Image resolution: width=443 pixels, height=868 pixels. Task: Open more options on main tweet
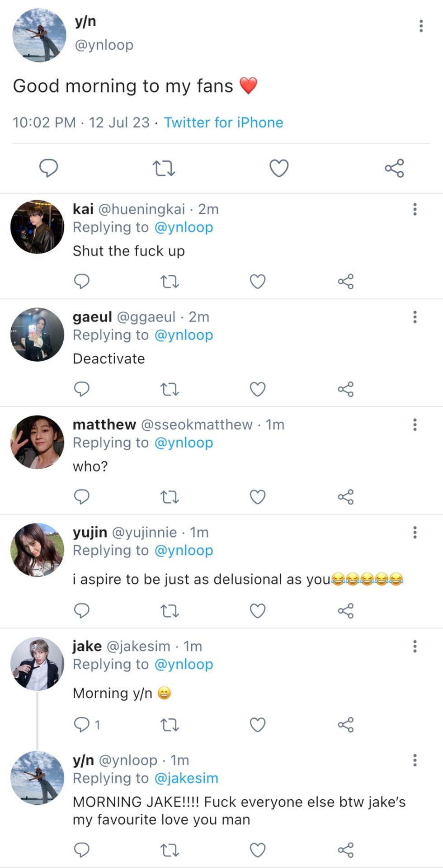[x=421, y=26]
